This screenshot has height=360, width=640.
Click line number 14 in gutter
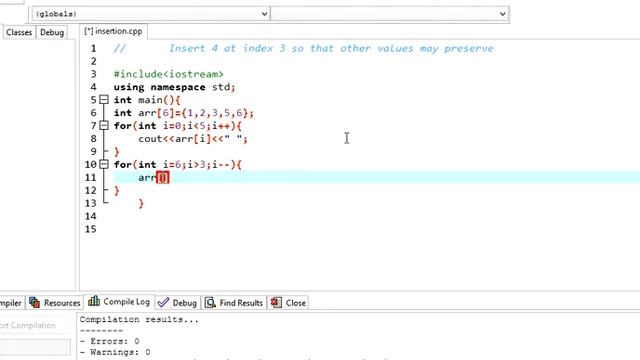click(90, 216)
